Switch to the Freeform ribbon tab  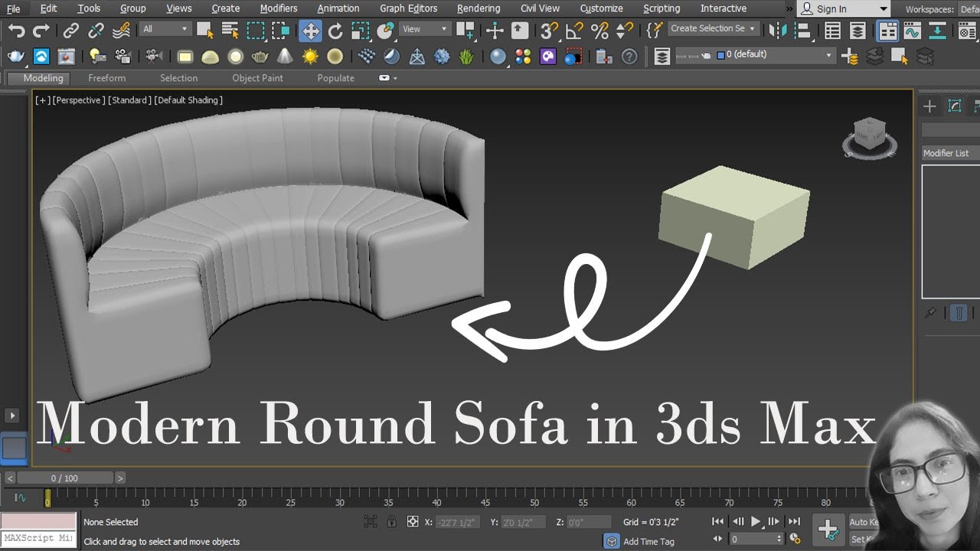pos(106,78)
